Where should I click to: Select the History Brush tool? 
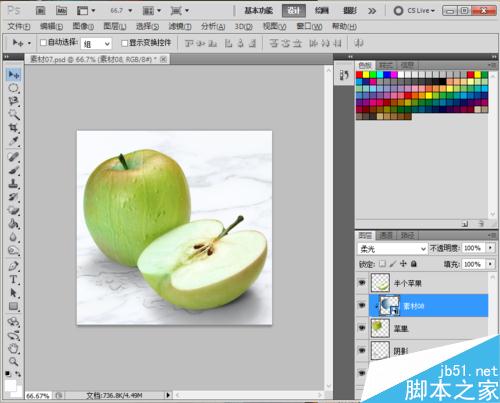pos(13,197)
